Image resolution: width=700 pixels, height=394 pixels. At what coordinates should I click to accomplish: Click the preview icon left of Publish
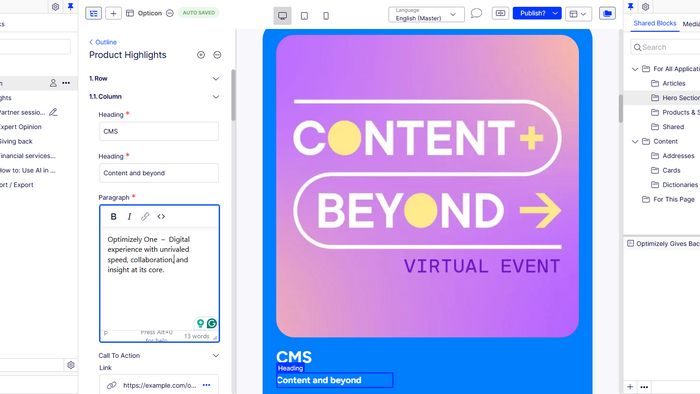pyautogui.click(x=500, y=13)
